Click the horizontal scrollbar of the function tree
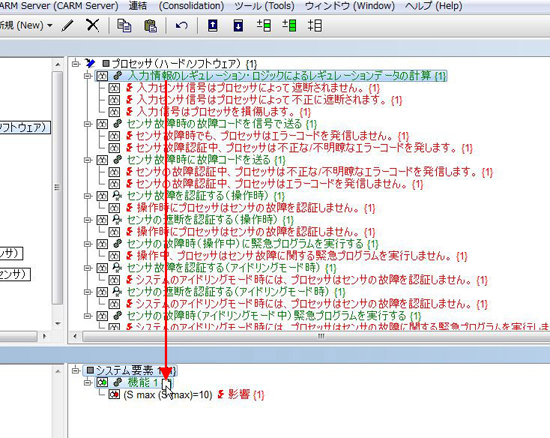Image resolution: width=550 pixels, height=438 pixels. tap(316, 337)
